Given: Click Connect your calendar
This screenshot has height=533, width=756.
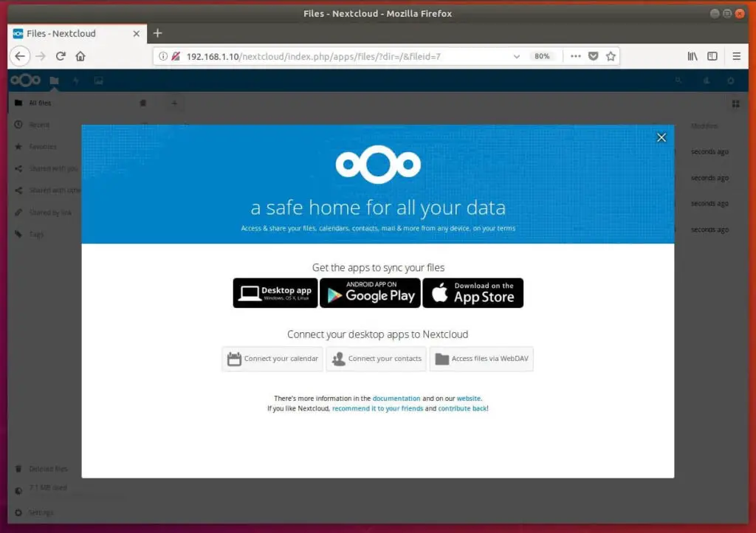Looking at the screenshot, I should pyautogui.click(x=272, y=359).
